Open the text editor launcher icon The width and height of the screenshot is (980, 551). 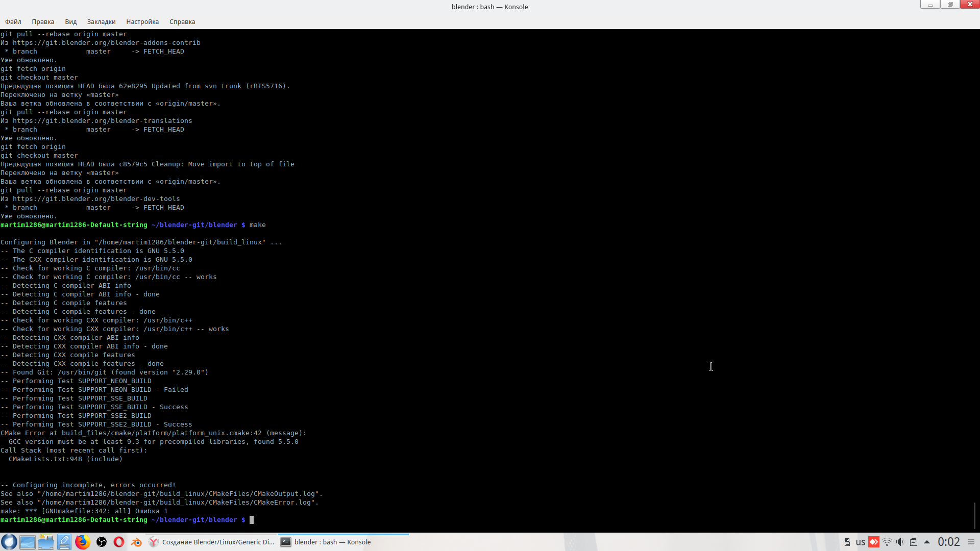click(x=64, y=542)
